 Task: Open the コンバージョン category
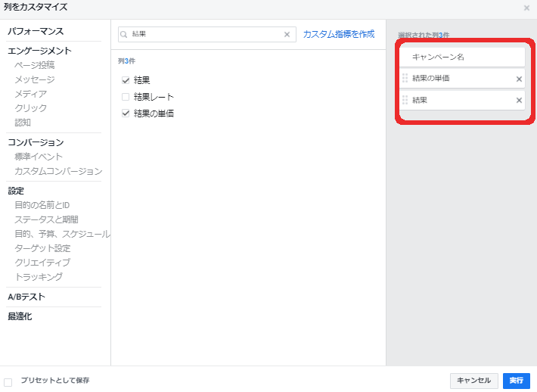tap(36, 142)
